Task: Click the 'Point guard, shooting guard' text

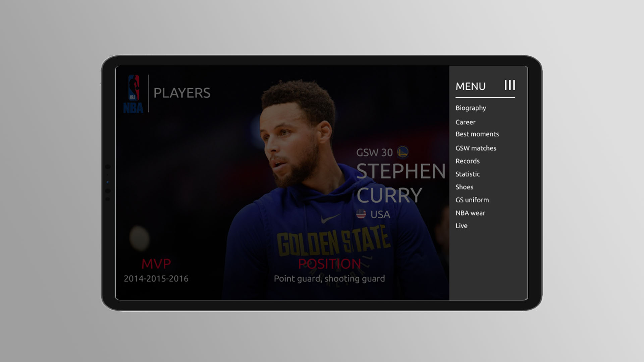Action: (x=329, y=279)
